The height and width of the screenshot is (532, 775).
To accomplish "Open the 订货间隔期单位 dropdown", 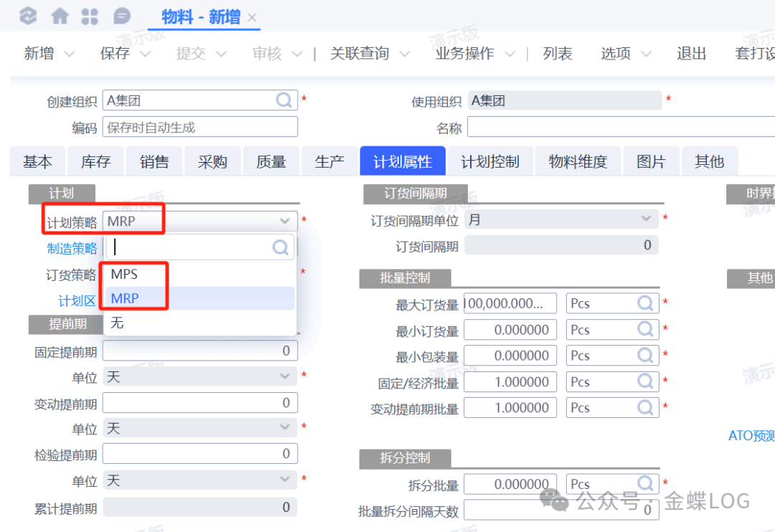I will 646,219.
